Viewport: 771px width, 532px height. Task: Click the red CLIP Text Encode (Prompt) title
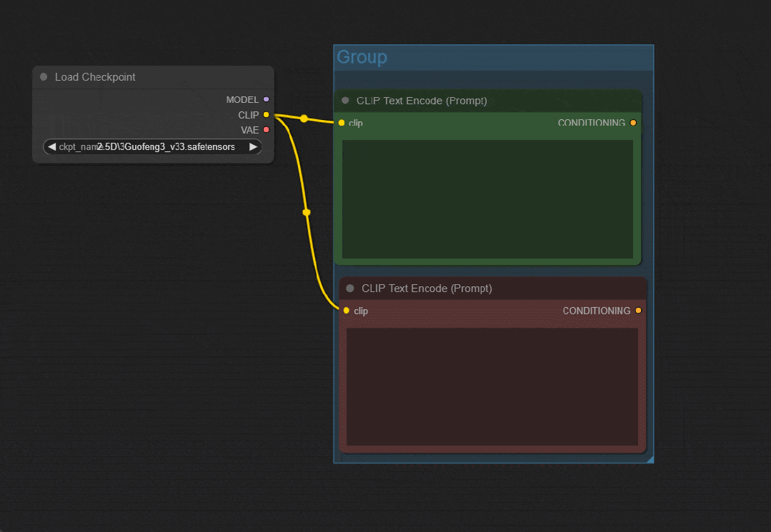[427, 288]
